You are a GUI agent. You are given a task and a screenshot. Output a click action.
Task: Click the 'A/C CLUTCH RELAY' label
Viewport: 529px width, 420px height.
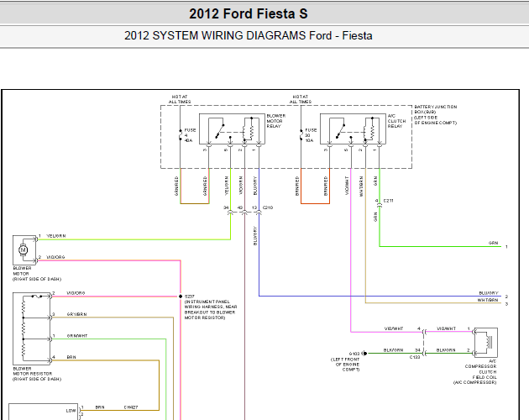[396, 121]
